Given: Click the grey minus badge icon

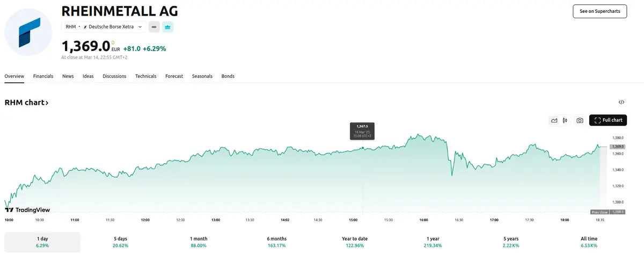Looking at the screenshot, I should (154, 26).
